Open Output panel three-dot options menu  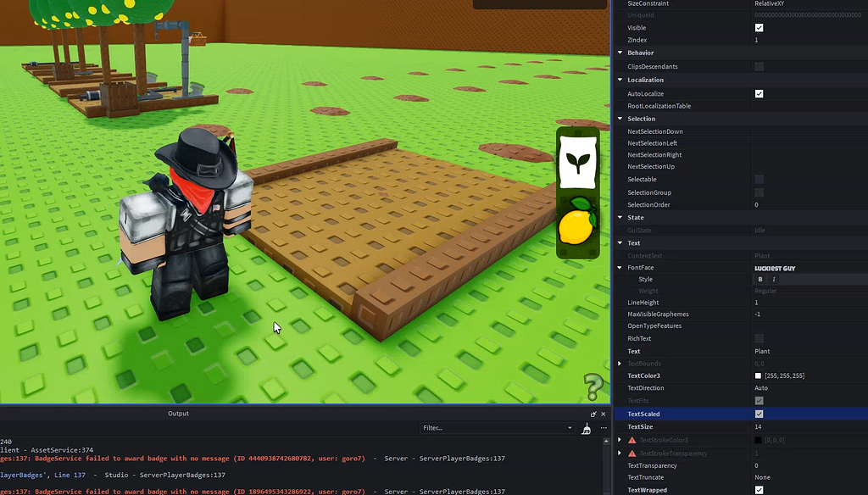pos(604,428)
